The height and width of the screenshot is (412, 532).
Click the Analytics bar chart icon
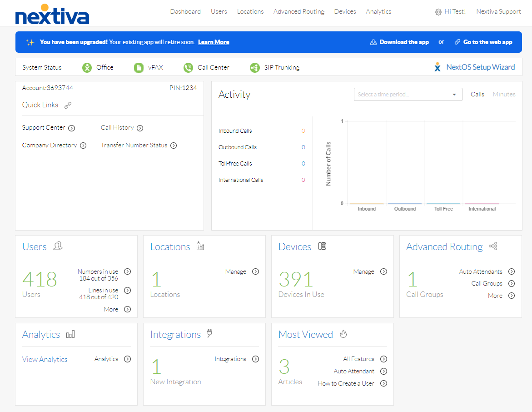(x=70, y=334)
